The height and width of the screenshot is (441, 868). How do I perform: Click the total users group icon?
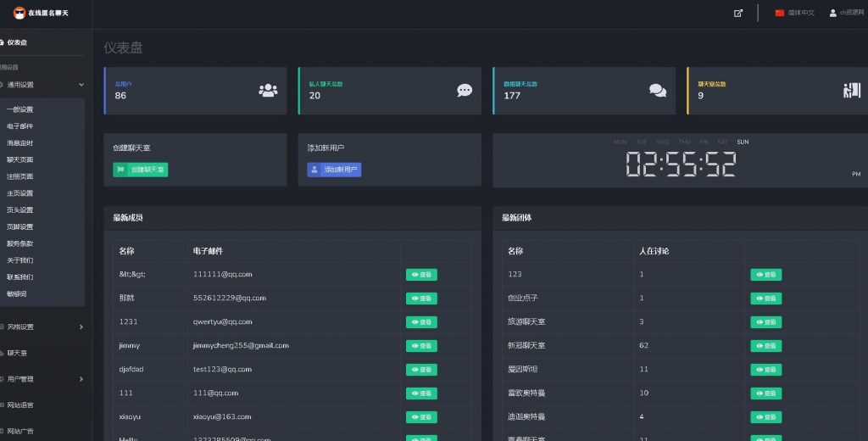coord(268,90)
